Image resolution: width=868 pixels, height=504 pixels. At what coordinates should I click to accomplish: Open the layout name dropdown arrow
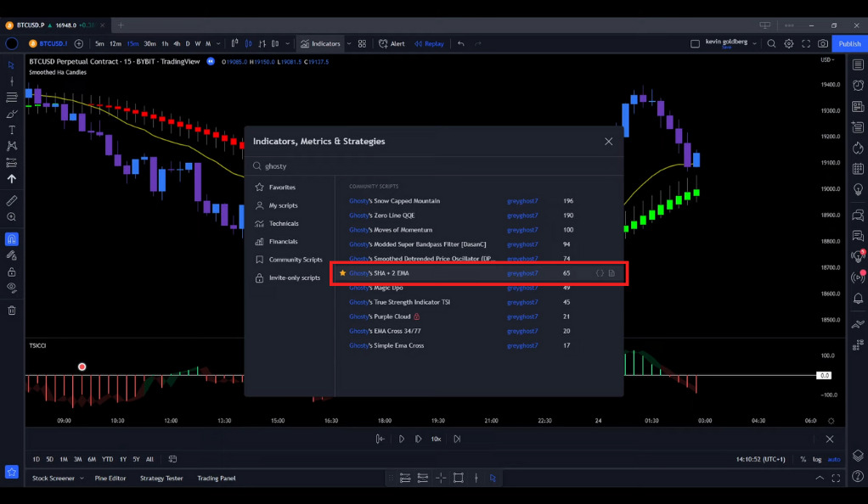(x=754, y=44)
